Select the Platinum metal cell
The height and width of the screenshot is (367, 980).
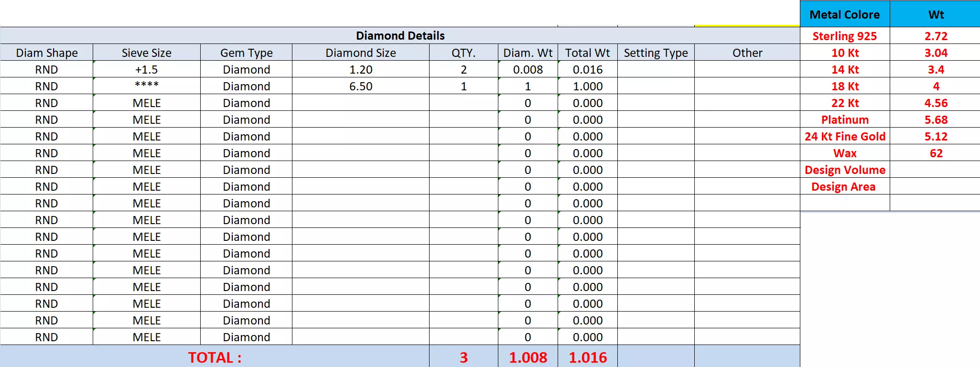(845, 119)
